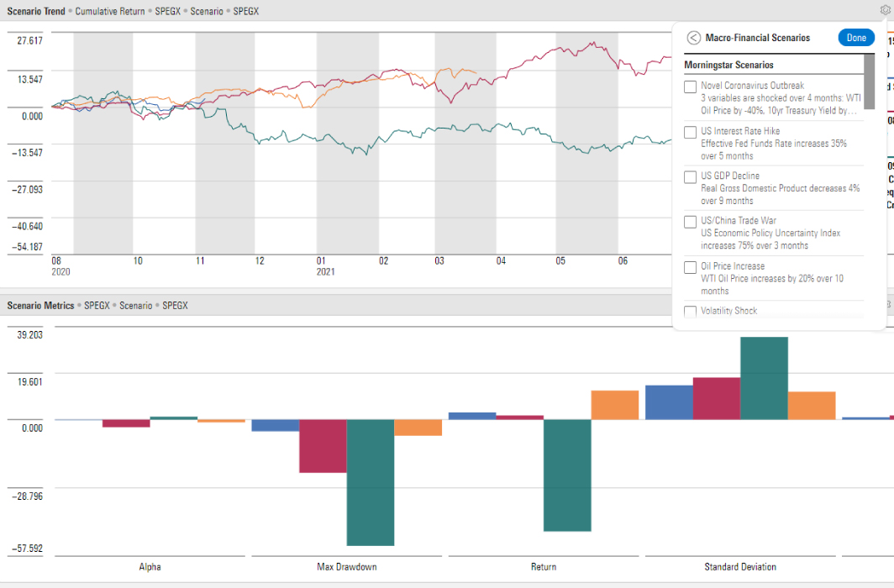Click the Done button
Screen dimensions: 894x588
856,38
